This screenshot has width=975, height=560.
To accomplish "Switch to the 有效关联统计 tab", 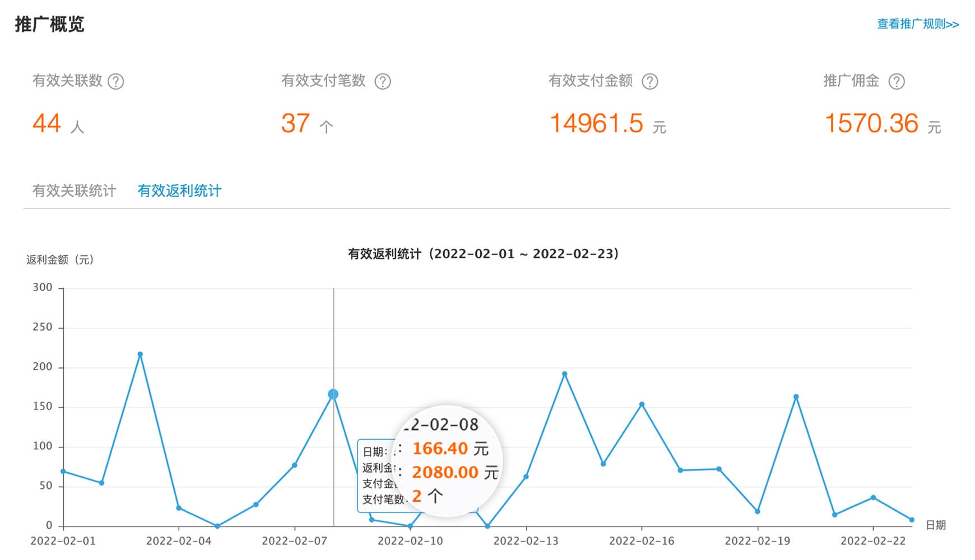I will 74,191.
